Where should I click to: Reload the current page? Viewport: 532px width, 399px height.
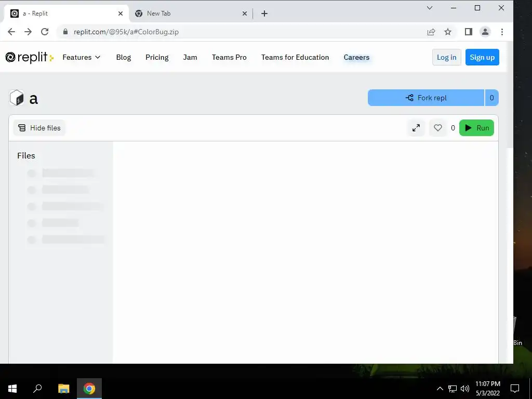45,32
